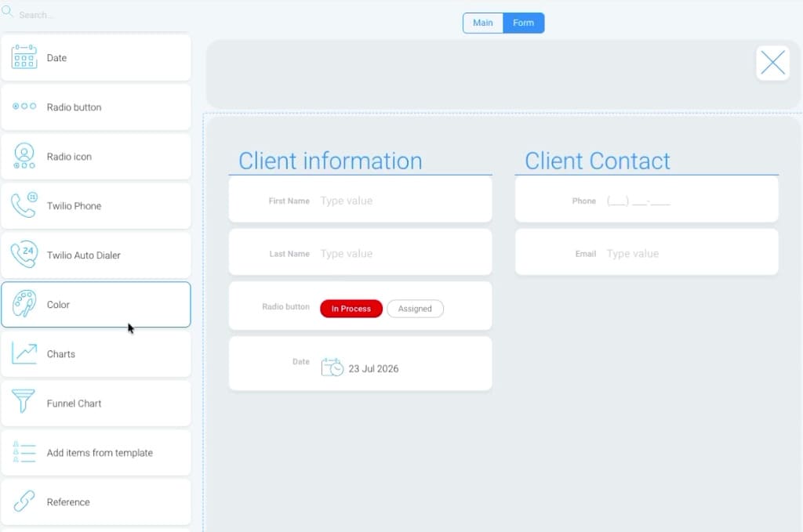Focus the Phone number input field
Image resolution: width=803 pixels, height=532 pixels.
(x=689, y=201)
